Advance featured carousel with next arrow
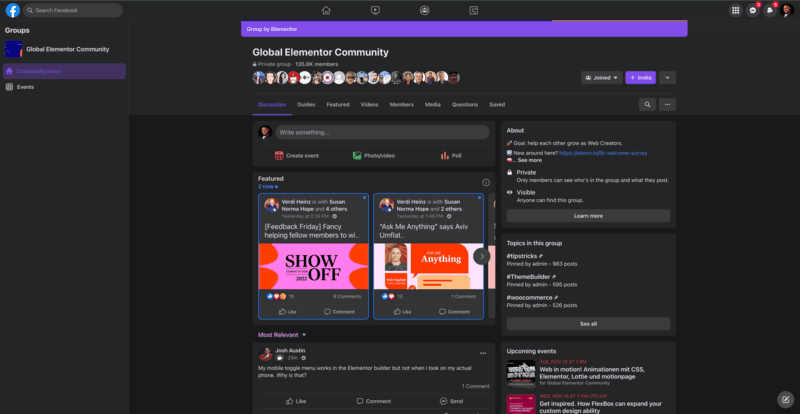Viewport: 800px width, 414px height. (x=482, y=256)
